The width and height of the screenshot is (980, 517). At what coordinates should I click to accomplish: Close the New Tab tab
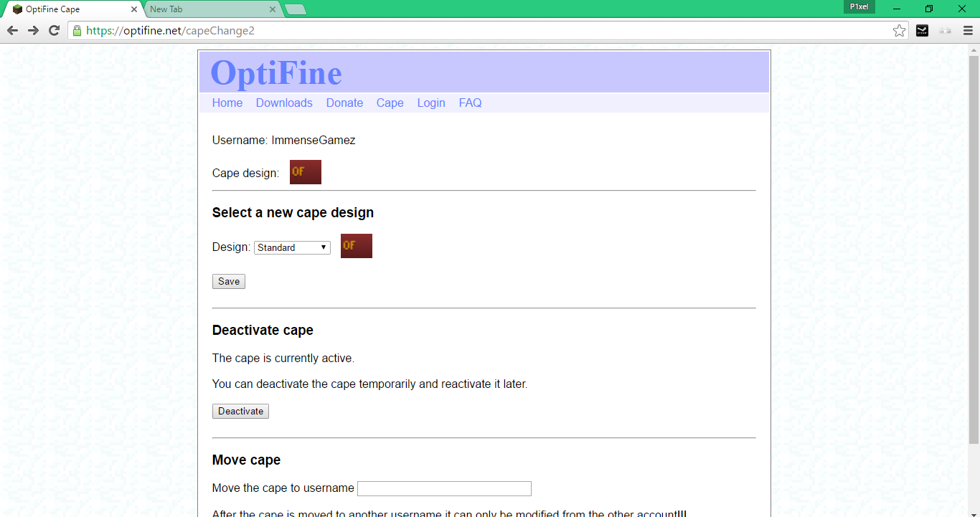[x=273, y=9]
